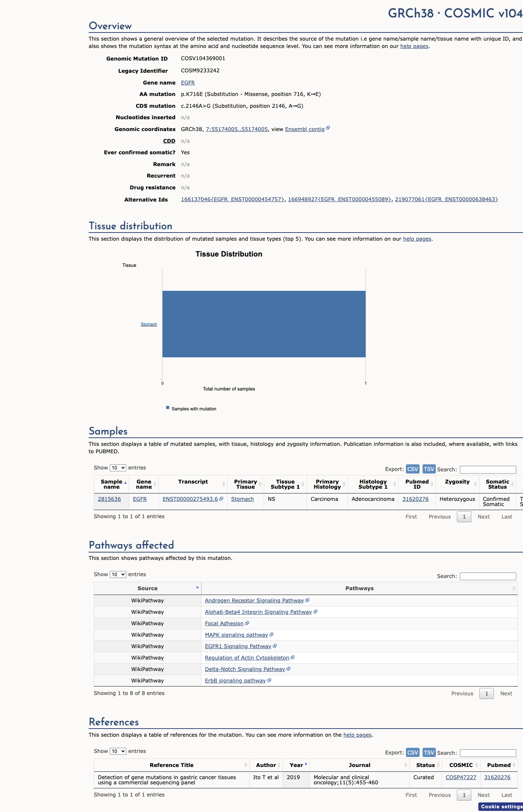The height and width of the screenshot is (812, 523).
Task: Export the References table as CSV
Action: pos(413,752)
